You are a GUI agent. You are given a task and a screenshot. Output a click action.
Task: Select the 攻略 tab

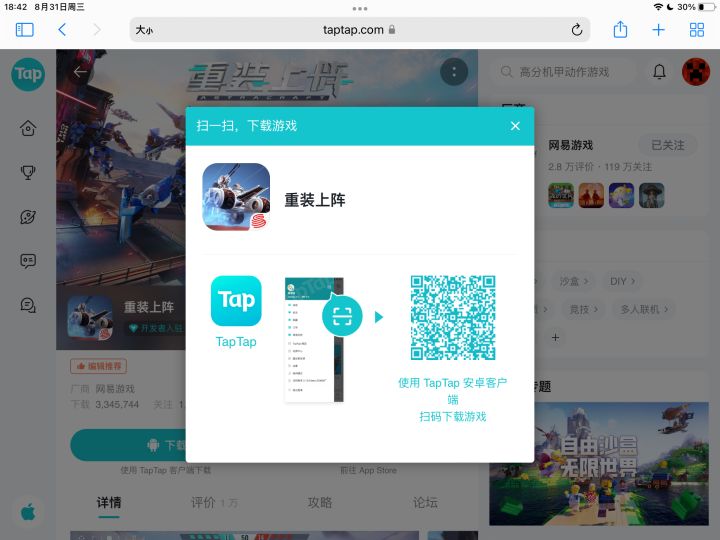click(x=320, y=503)
